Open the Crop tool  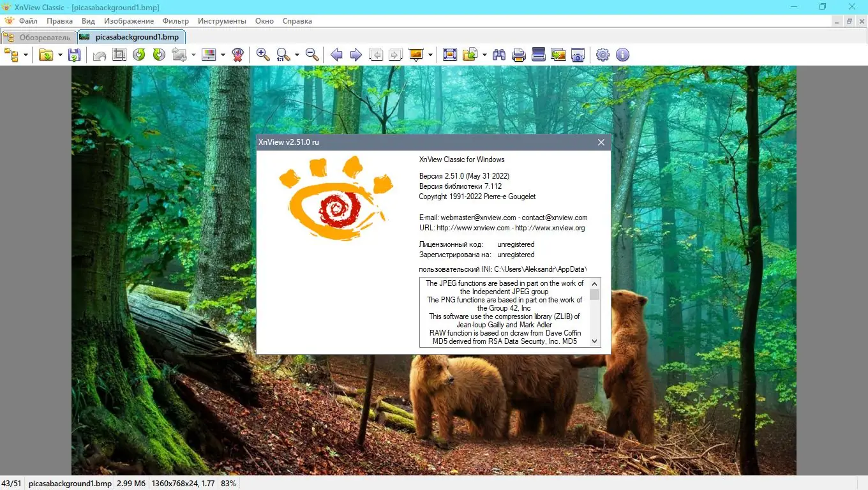(x=119, y=55)
